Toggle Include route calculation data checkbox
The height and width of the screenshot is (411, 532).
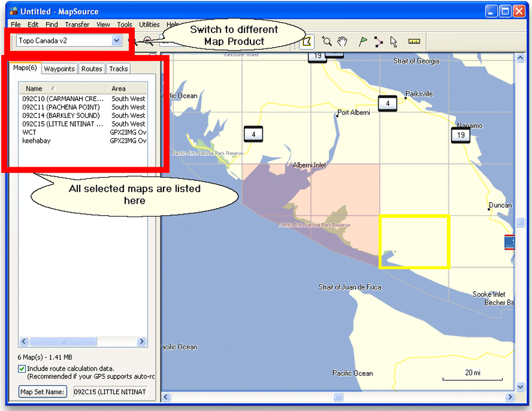[21, 369]
